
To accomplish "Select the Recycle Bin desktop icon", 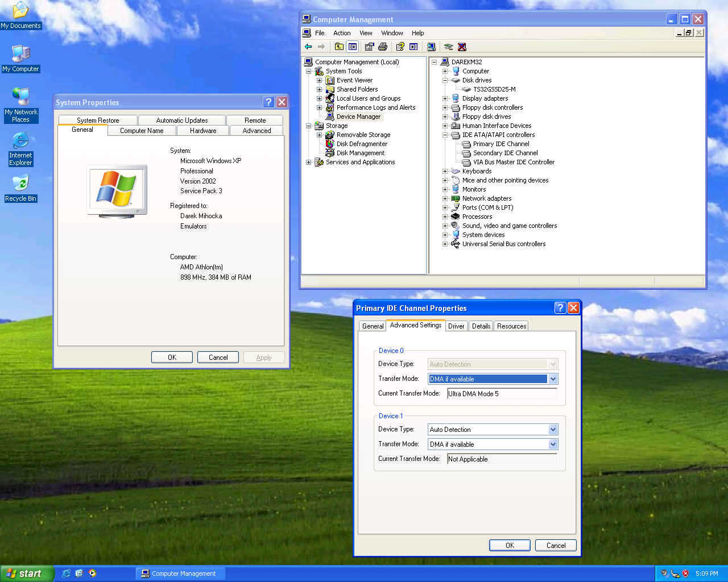I will click(x=20, y=189).
